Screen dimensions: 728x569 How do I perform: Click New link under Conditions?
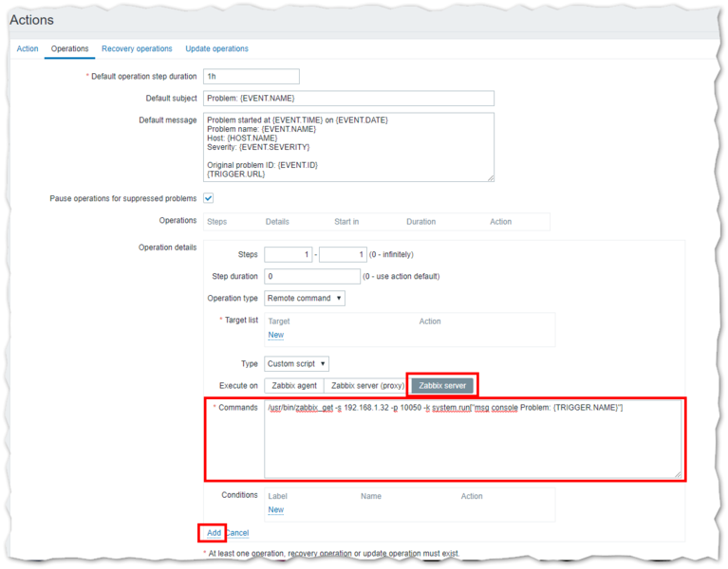tap(275, 509)
